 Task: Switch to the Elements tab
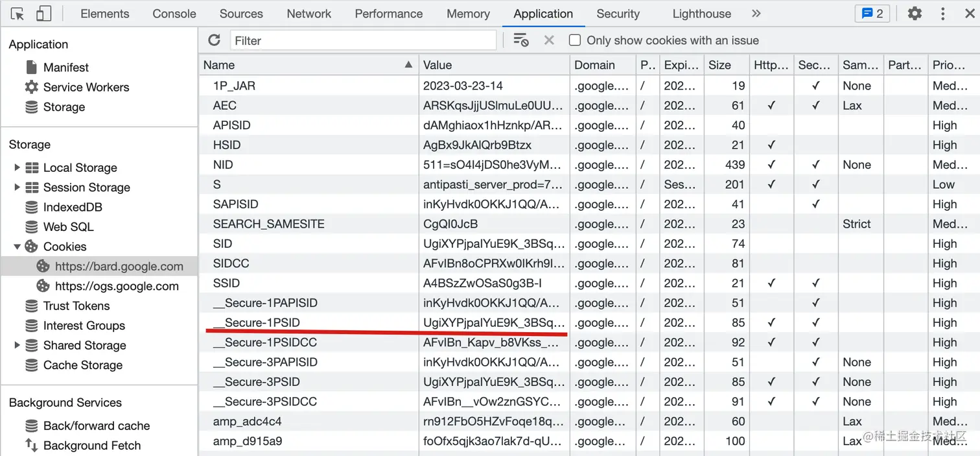[105, 14]
